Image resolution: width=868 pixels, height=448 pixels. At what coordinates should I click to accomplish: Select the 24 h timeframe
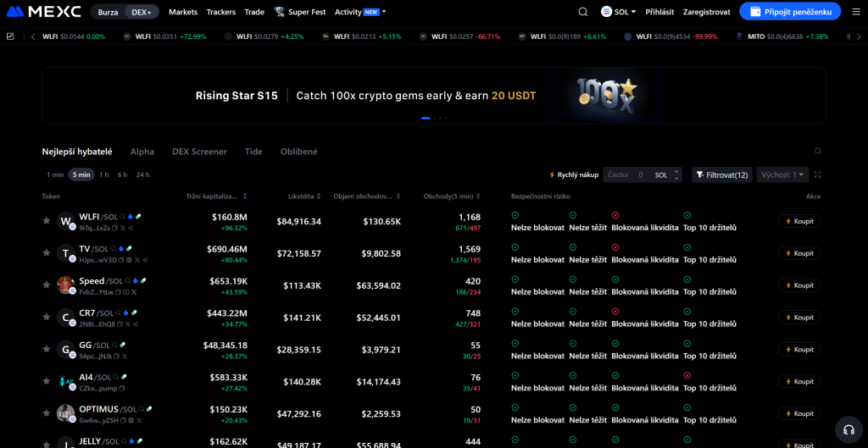(x=142, y=174)
